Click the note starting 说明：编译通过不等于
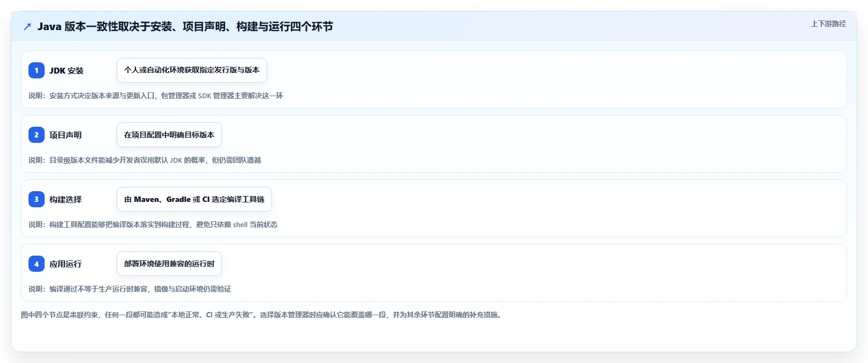 (x=130, y=289)
